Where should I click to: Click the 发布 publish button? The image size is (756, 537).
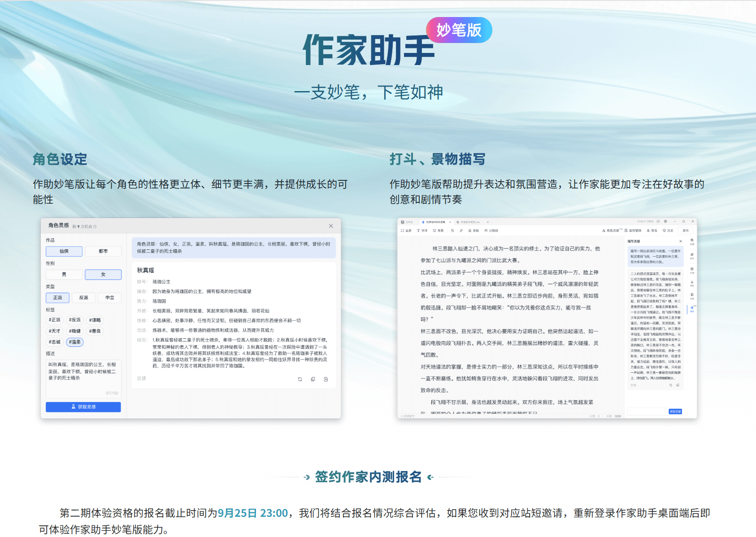tap(686, 231)
